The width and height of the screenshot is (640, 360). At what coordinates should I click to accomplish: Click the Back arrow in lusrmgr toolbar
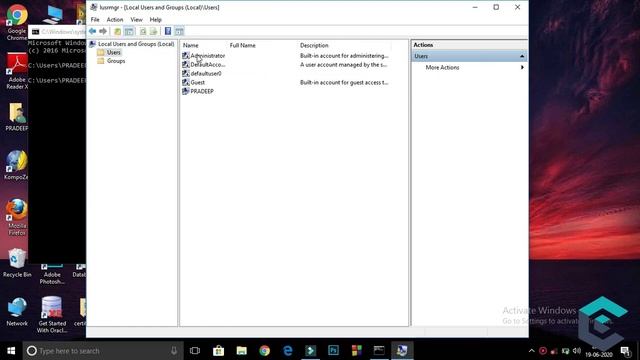point(93,31)
